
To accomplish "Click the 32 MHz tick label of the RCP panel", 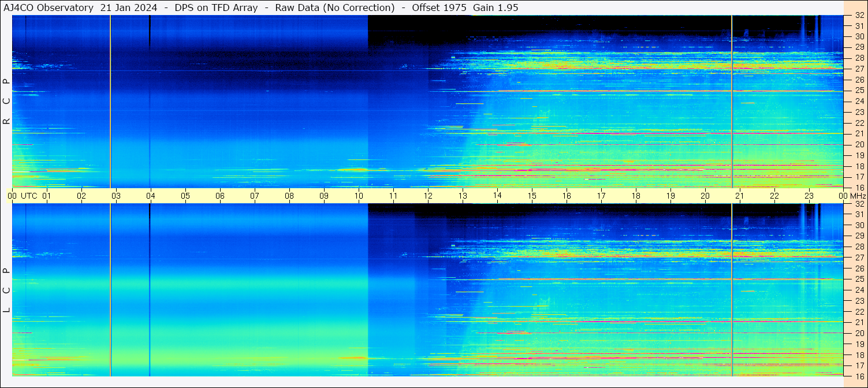I will click(x=859, y=16).
